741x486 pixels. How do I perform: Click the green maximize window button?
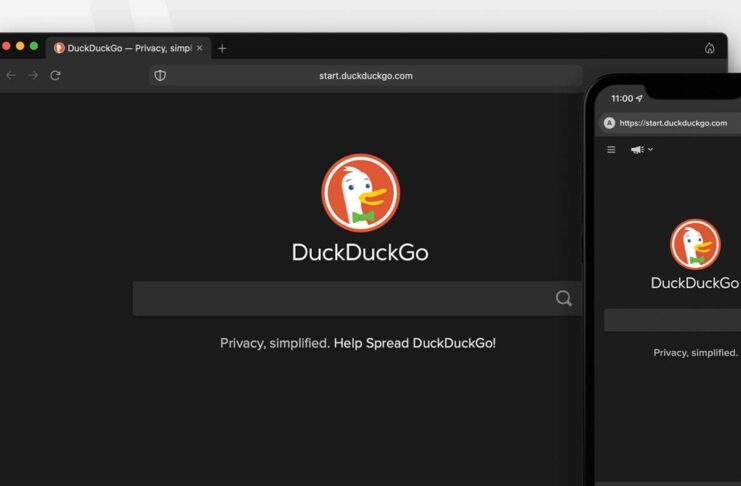pos(34,46)
